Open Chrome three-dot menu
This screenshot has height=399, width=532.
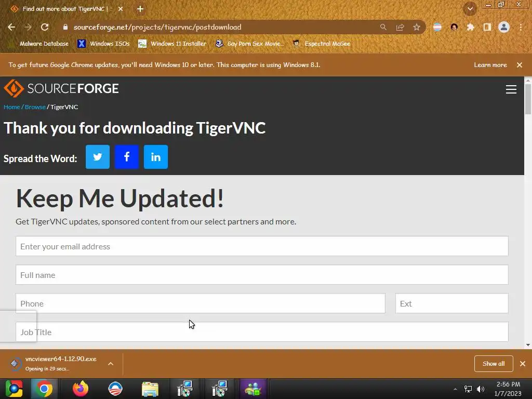coord(521,27)
